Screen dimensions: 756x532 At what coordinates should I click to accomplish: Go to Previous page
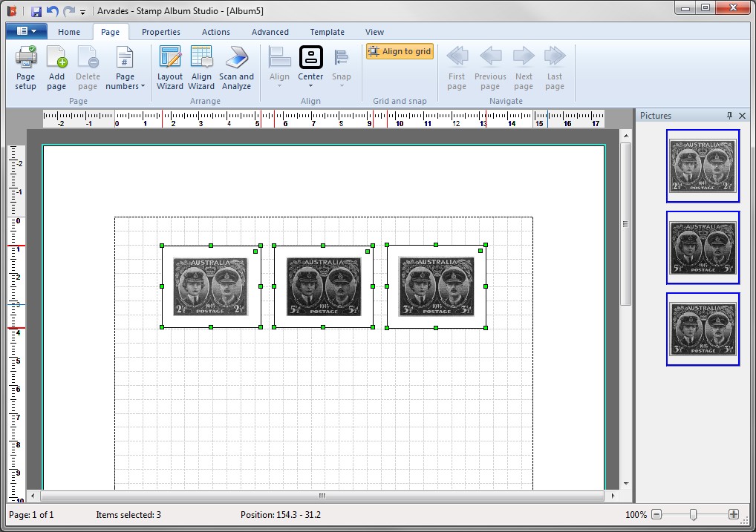point(490,68)
